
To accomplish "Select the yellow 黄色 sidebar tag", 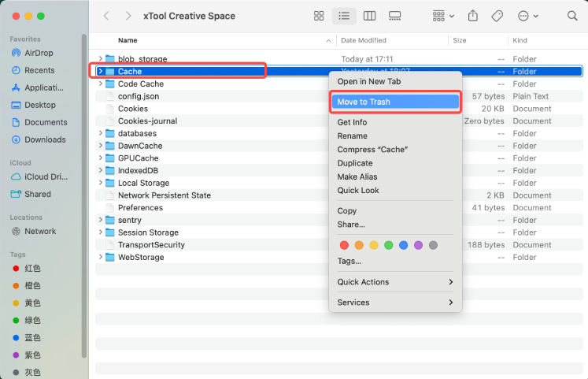I will 26,303.
